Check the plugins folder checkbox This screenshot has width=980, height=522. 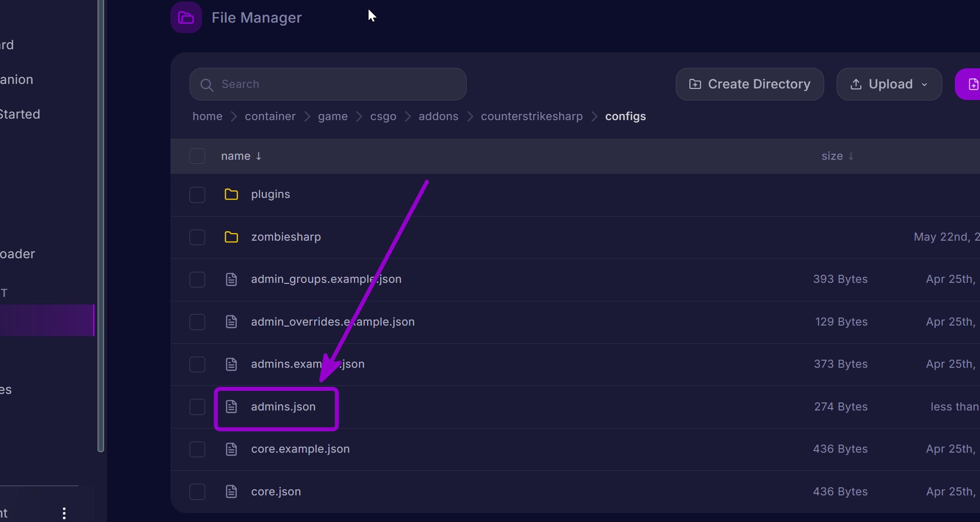197,194
